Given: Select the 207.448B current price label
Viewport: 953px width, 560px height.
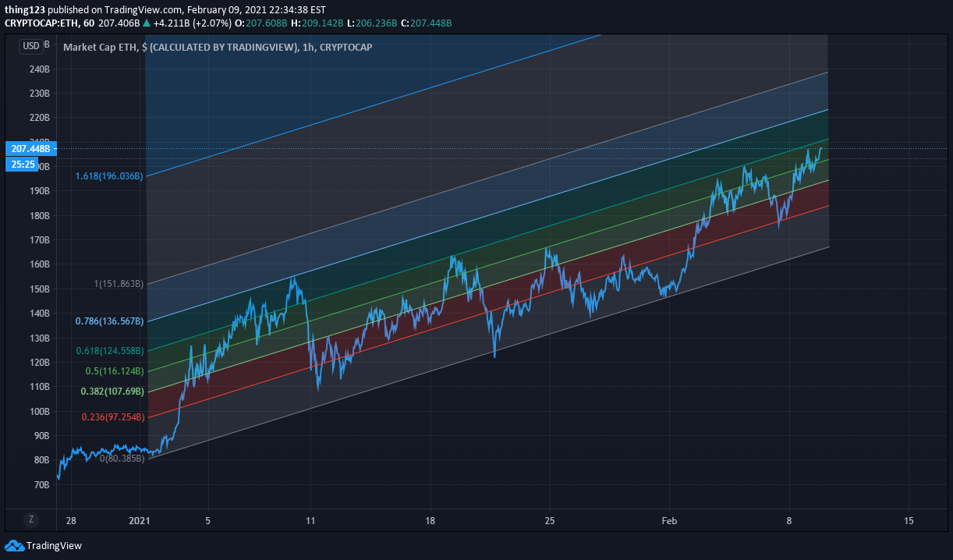Looking at the screenshot, I should [x=30, y=148].
